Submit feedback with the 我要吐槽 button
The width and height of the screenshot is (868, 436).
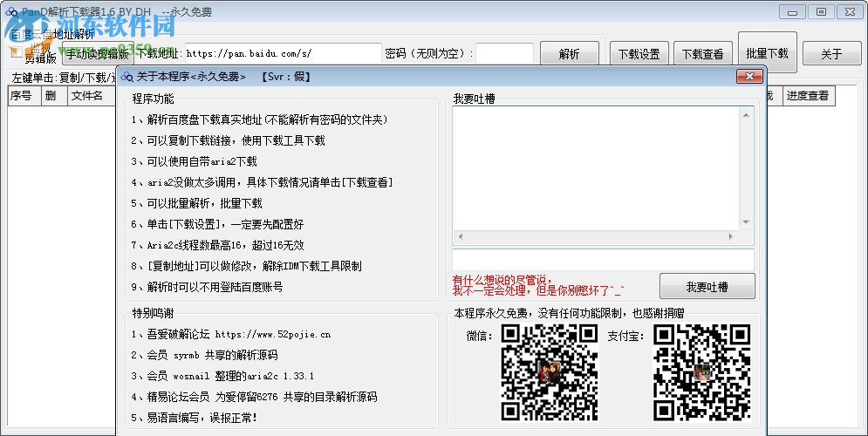707,287
